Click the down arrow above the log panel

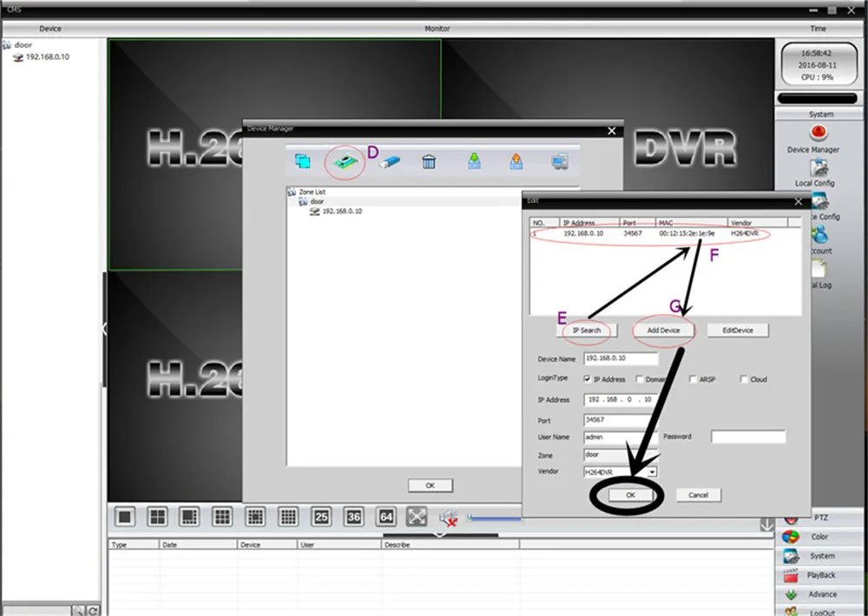pyautogui.click(x=766, y=525)
